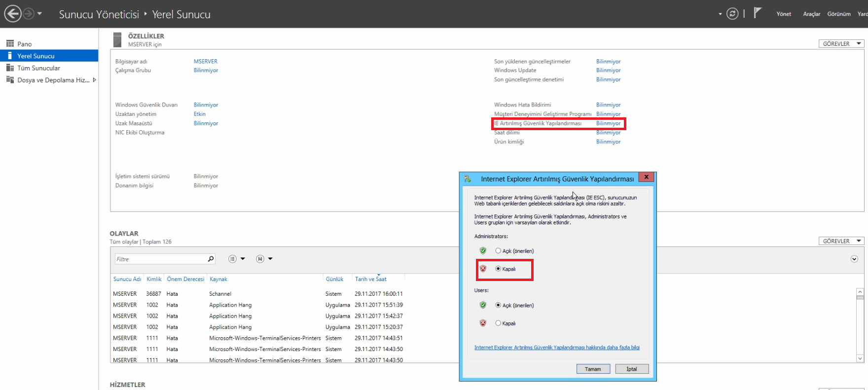Open the Araçlar menu
The image size is (868, 390).
point(811,14)
